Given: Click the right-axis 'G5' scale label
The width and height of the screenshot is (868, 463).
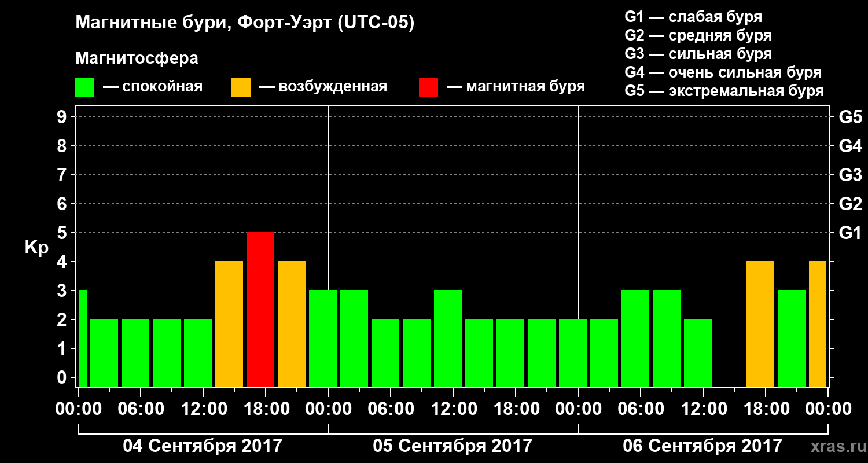Looking at the screenshot, I should 850,117.
